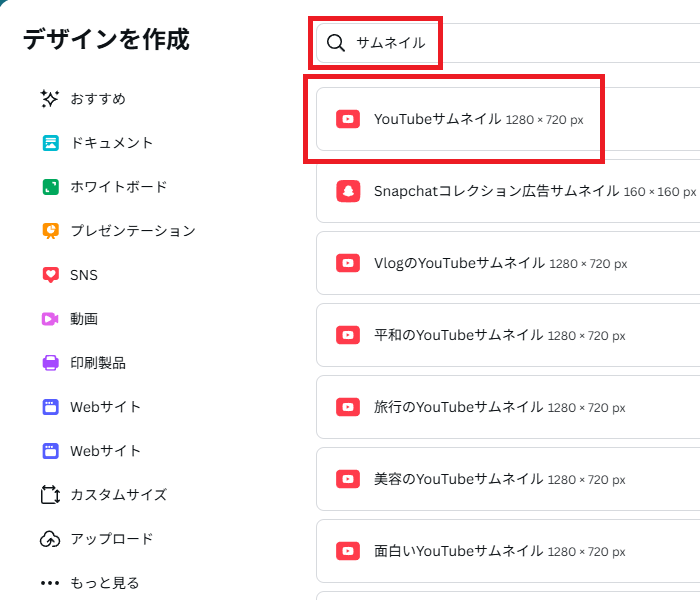Select VlogのYouTubeサムネイル result
Image resolution: width=700 pixels, height=600 pixels.
508,263
